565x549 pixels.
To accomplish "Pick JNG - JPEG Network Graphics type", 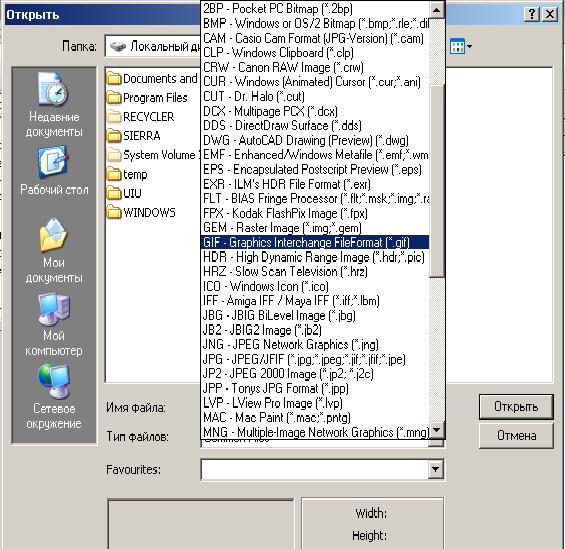I will click(x=315, y=345).
